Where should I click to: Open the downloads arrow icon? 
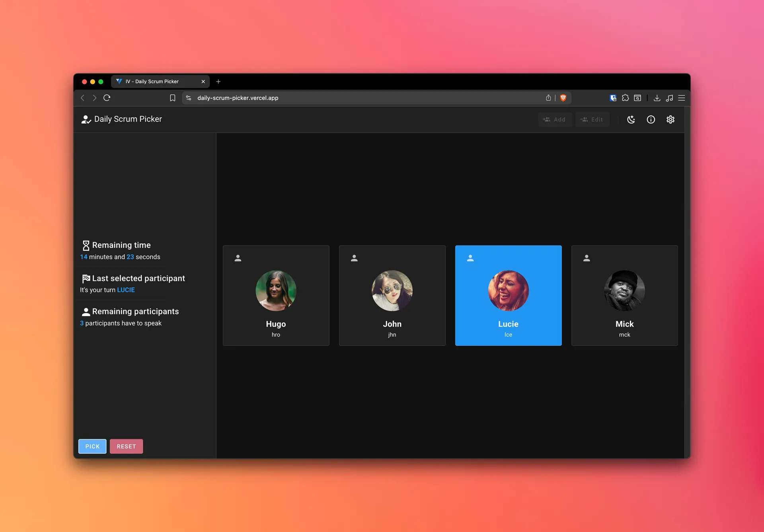click(x=657, y=98)
